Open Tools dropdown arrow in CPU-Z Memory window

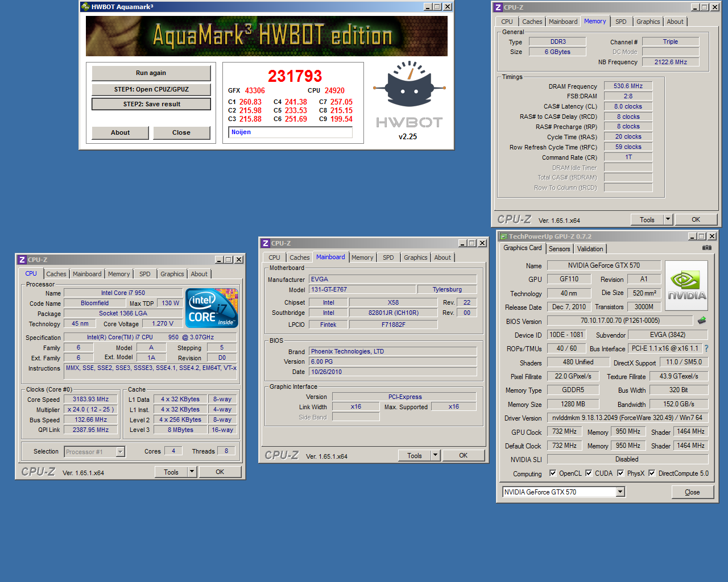point(668,219)
